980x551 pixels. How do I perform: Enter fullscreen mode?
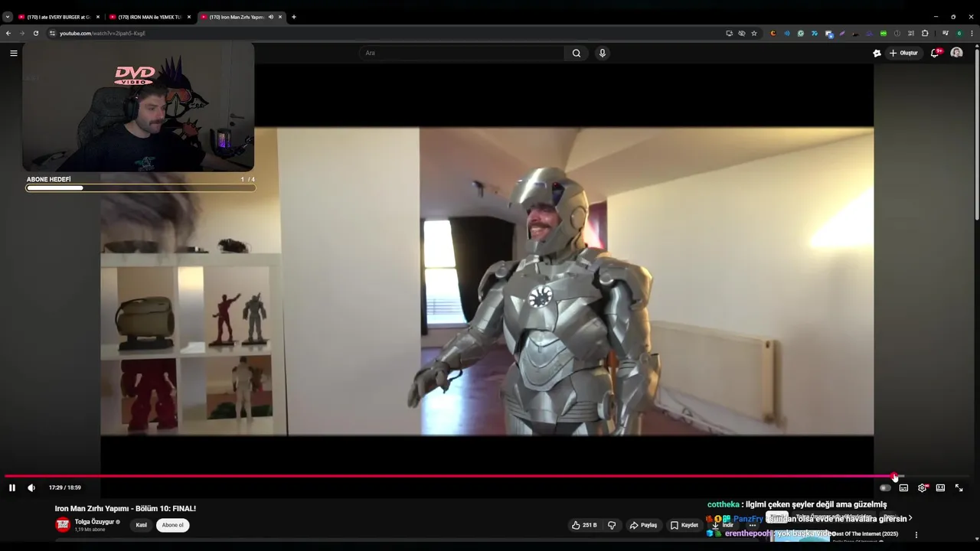pos(959,487)
